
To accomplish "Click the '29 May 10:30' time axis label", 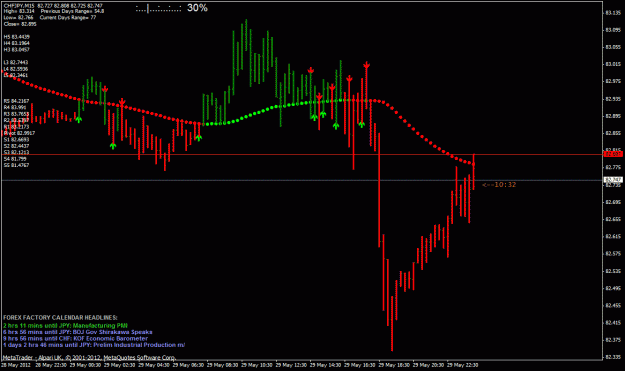I will [256, 365].
